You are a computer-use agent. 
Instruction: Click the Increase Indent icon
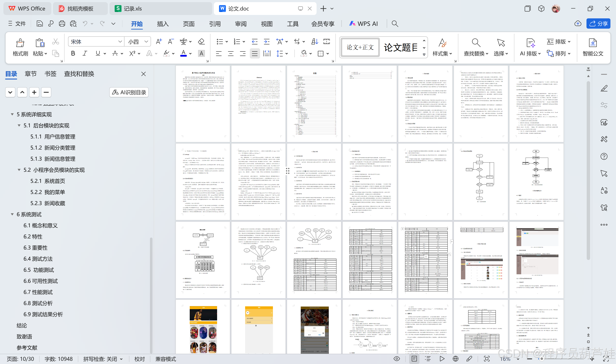coord(267,41)
